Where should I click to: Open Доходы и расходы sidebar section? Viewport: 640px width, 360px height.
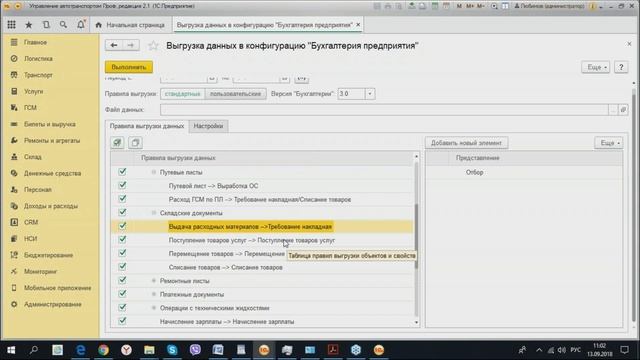click(x=51, y=206)
